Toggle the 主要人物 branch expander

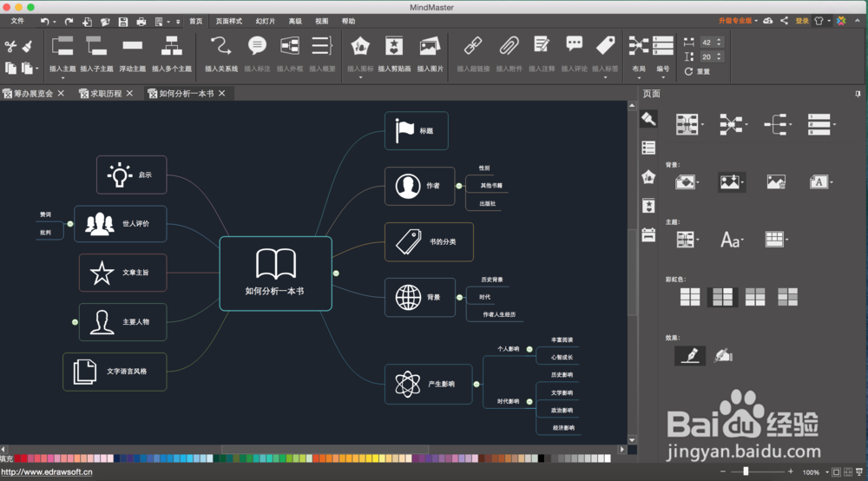pyautogui.click(x=75, y=322)
